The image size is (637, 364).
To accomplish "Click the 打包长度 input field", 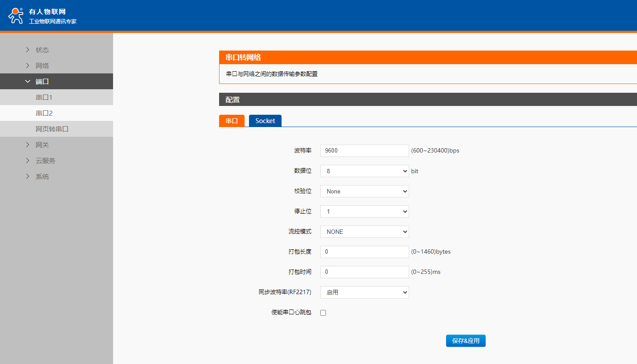I will click(x=364, y=252).
